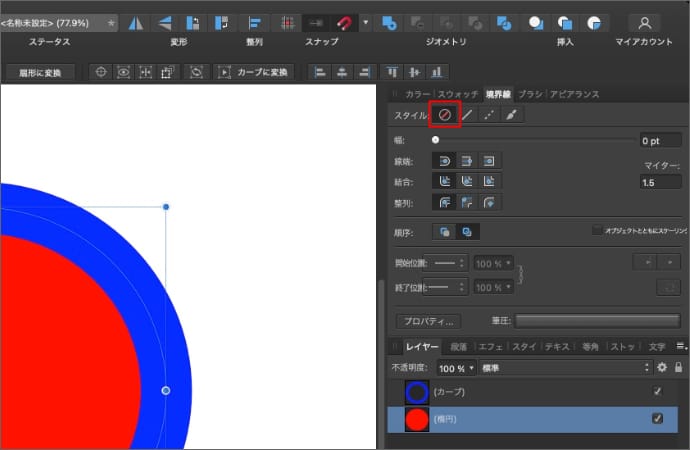
Task: Switch to the スウォッチ tab
Action: pyautogui.click(x=457, y=94)
